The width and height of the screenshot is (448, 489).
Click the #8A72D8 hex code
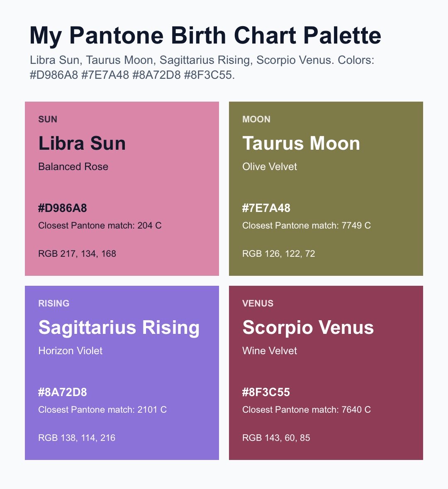click(x=62, y=392)
